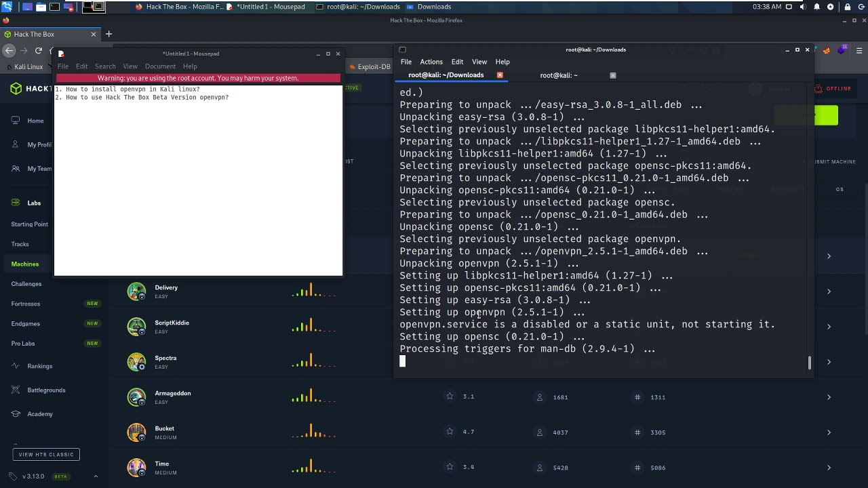Click the lock screen padlock icon
The width and height of the screenshot is (868, 488).
[x=848, y=7]
